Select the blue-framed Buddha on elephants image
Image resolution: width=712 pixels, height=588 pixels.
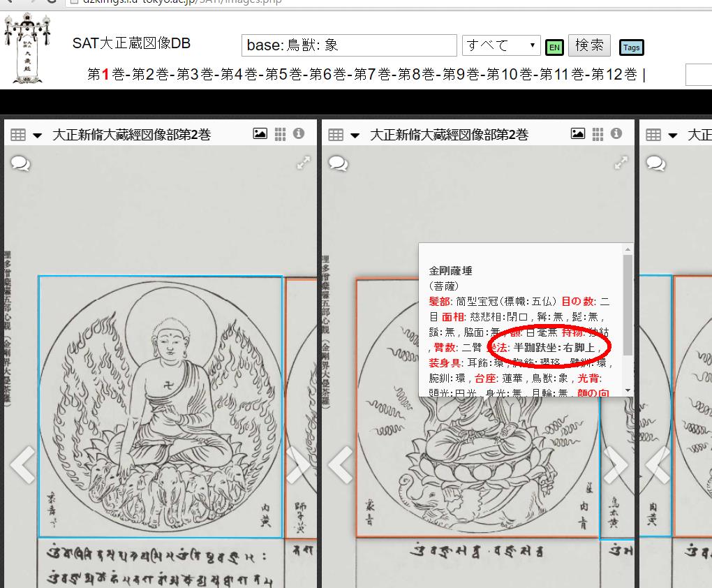pos(161,406)
